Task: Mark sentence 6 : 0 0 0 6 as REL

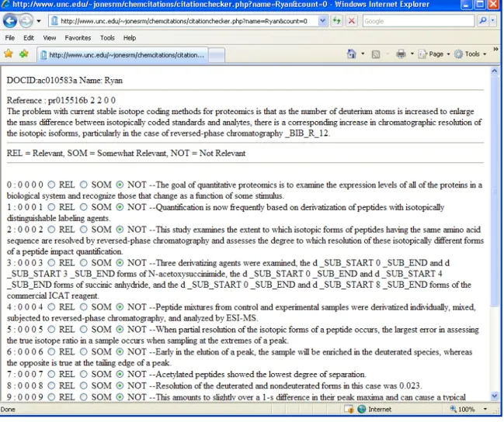Action: [51, 351]
